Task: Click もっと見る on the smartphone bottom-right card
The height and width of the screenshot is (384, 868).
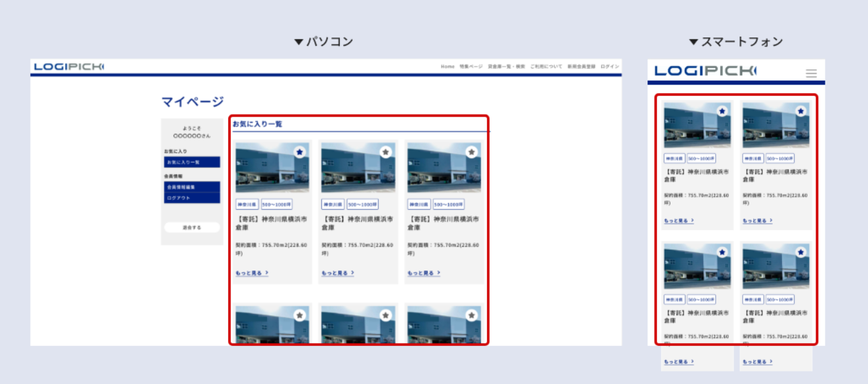Action: point(758,362)
